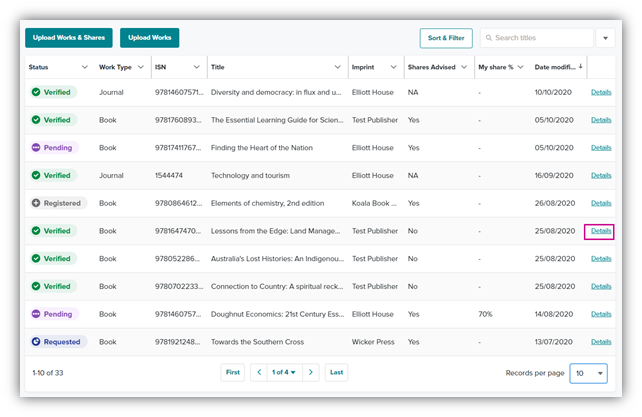Open the Sort & Filter panel
The width and height of the screenshot is (642, 417).
point(446,38)
